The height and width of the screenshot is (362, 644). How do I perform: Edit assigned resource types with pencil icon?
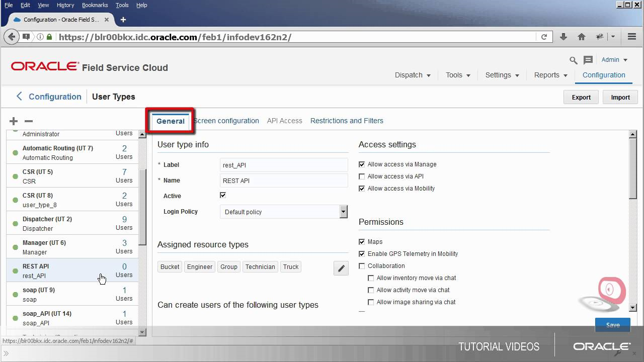tap(341, 268)
